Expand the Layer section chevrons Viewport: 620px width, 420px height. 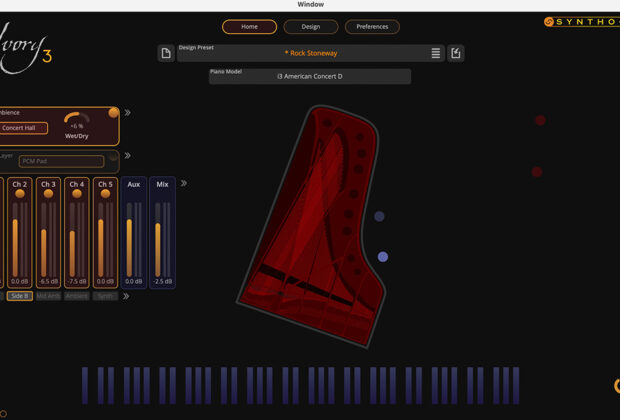pyautogui.click(x=128, y=156)
